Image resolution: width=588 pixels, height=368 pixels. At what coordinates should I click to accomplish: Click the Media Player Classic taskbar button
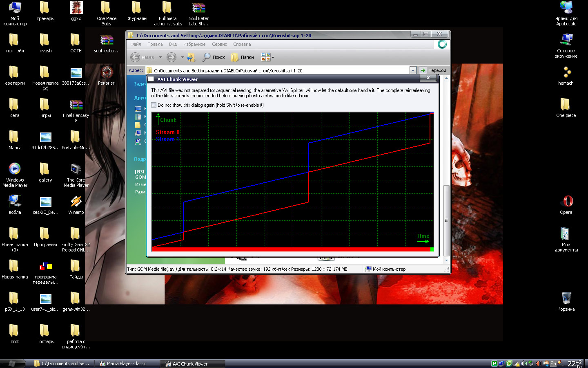coord(127,364)
